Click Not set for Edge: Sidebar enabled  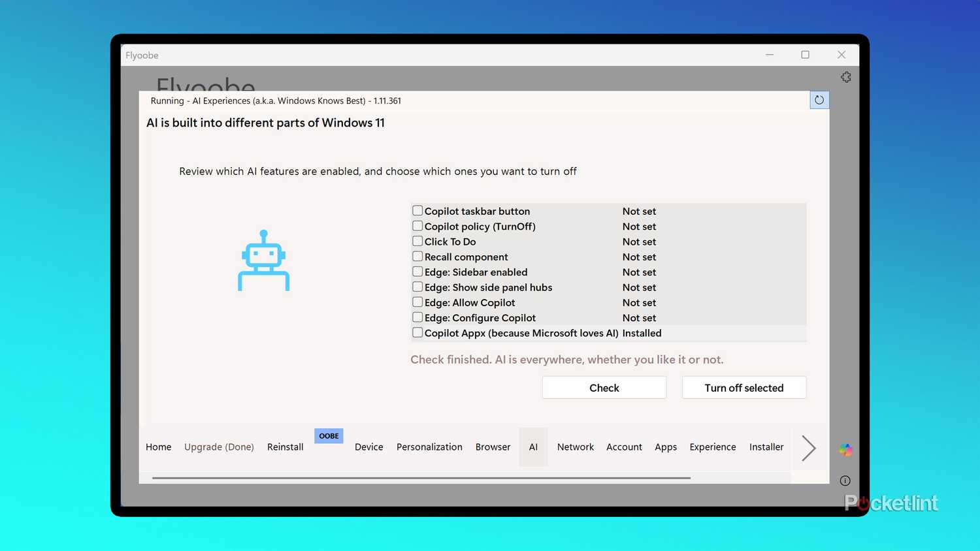639,272
